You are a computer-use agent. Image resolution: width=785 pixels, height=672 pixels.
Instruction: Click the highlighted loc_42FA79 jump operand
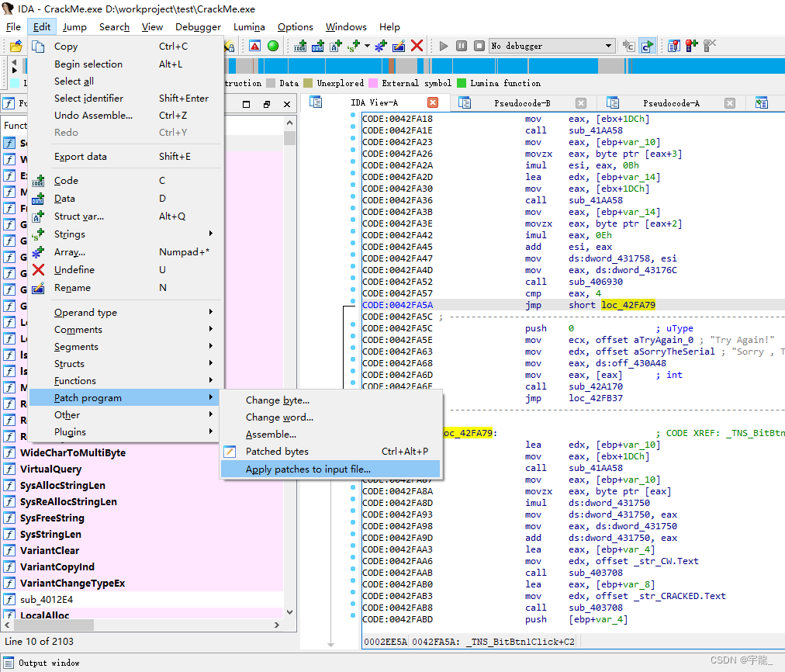(628, 305)
